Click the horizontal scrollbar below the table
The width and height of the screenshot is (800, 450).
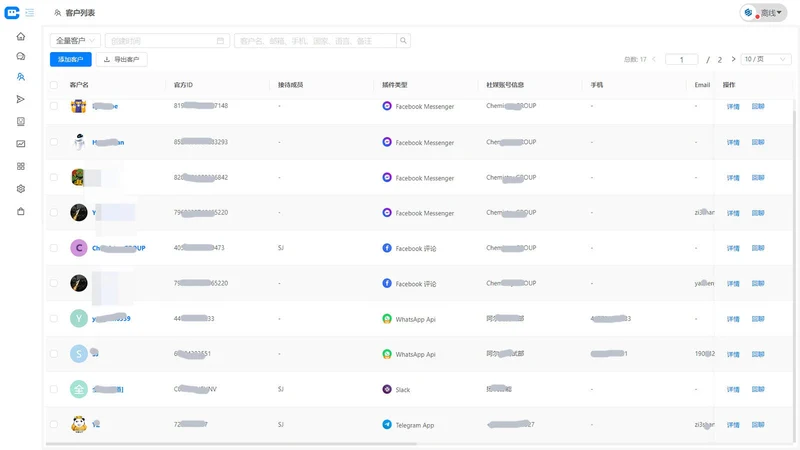coord(231,443)
